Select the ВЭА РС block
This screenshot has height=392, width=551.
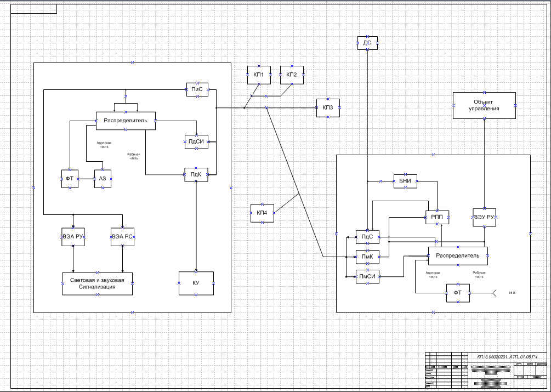pyautogui.click(x=122, y=237)
